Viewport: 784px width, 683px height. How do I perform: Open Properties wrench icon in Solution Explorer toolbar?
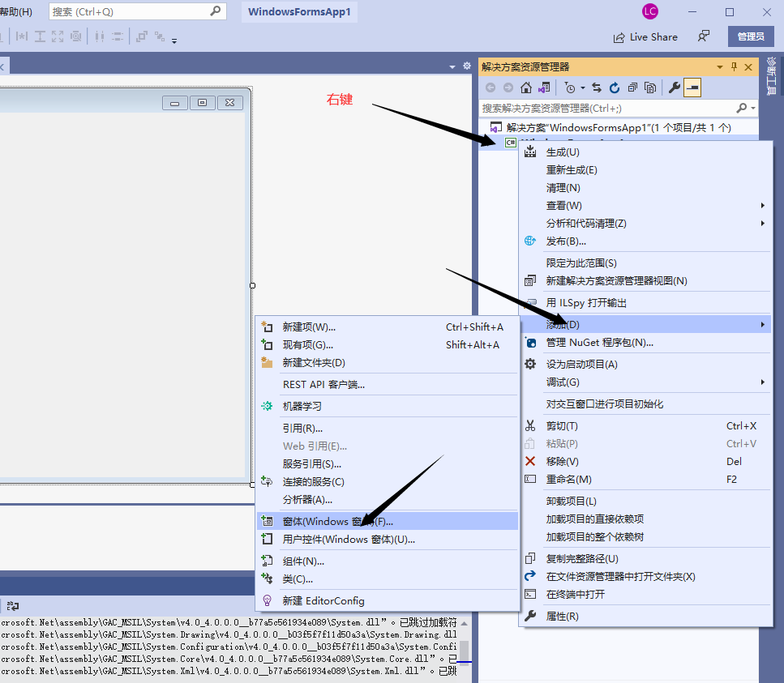coord(674,88)
